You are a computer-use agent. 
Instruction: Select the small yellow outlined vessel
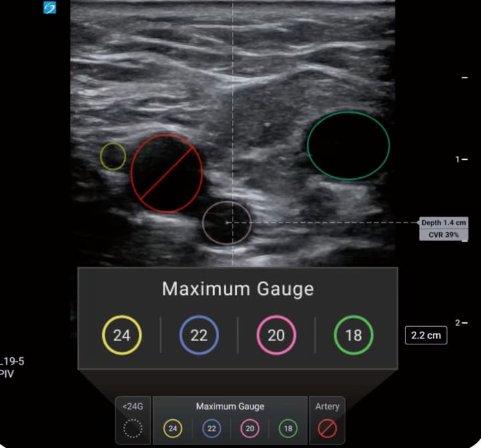113,156
